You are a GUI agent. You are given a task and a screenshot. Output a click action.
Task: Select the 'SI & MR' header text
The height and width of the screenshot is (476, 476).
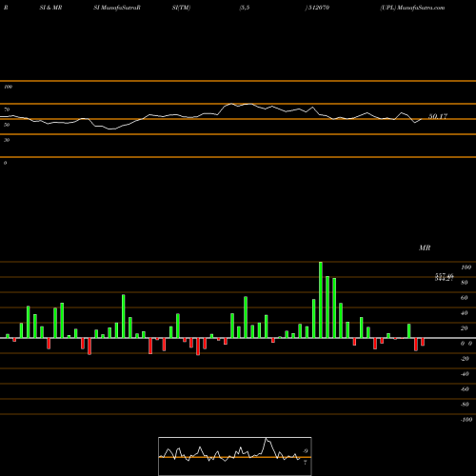point(50,8)
